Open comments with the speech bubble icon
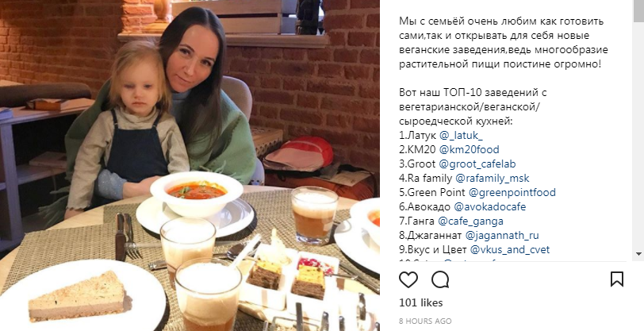This screenshot has height=331, width=644. click(x=440, y=279)
